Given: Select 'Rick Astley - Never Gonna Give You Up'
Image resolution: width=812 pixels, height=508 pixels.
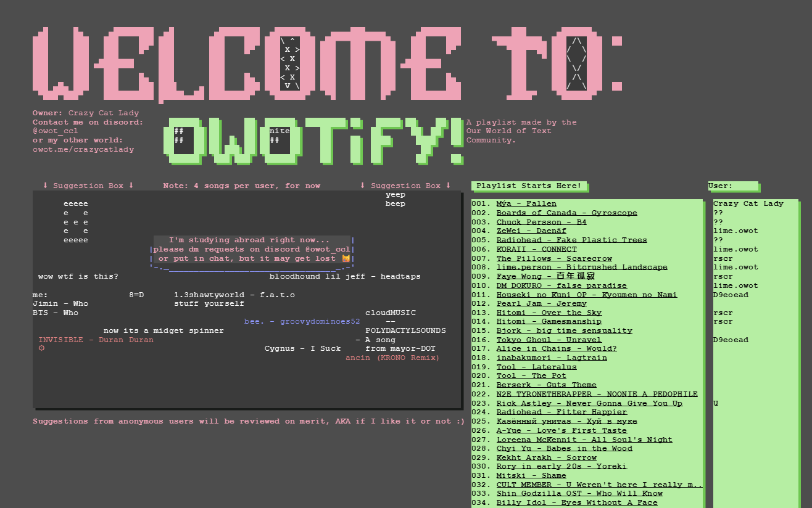Looking at the screenshot, I should pos(589,403).
